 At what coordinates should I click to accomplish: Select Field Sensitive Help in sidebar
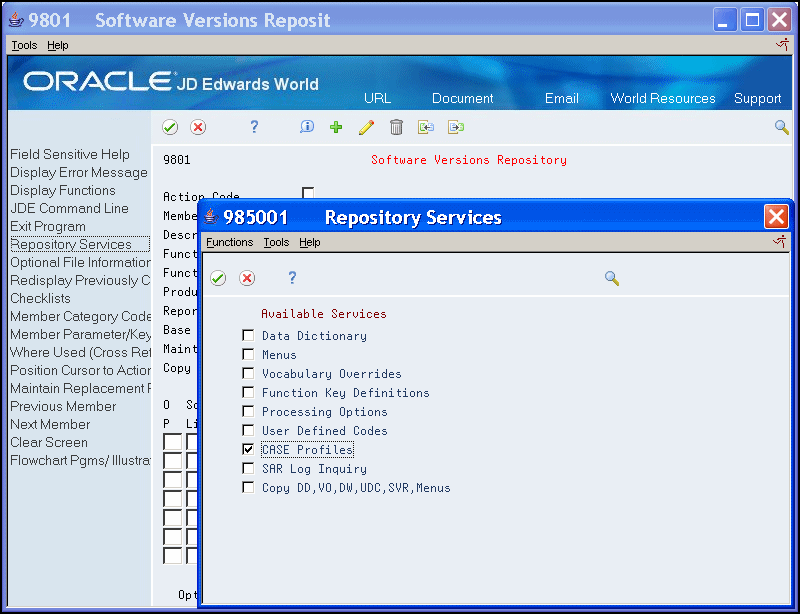click(70, 154)
